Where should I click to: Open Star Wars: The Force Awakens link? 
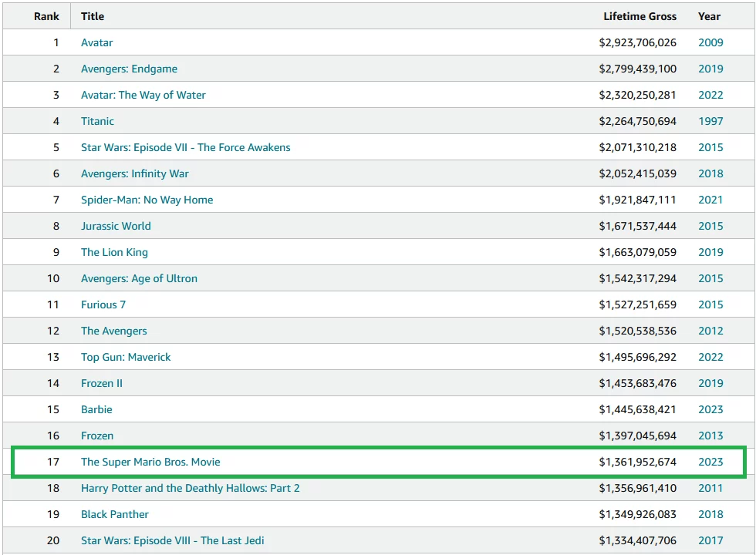pos(185,147)
